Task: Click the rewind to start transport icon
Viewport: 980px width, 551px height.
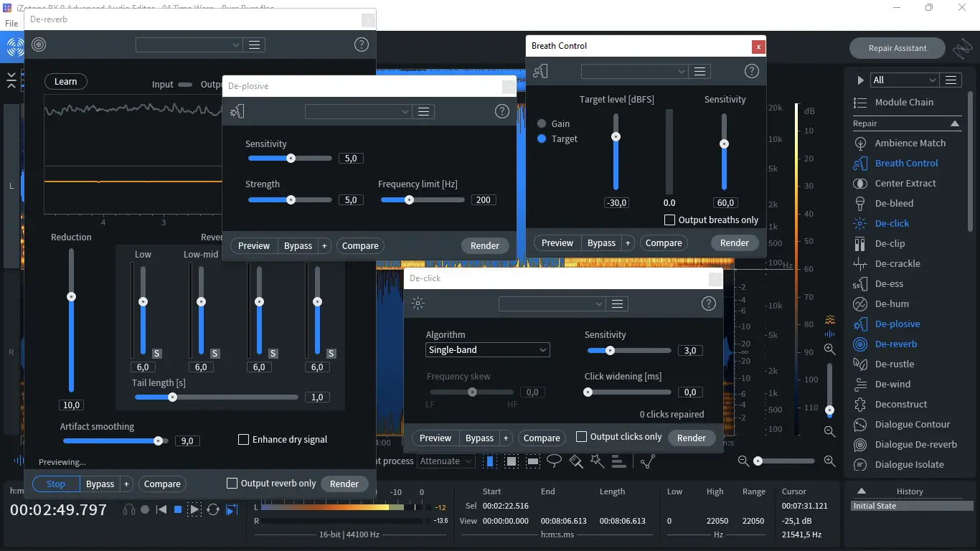Action: (161, 509)
